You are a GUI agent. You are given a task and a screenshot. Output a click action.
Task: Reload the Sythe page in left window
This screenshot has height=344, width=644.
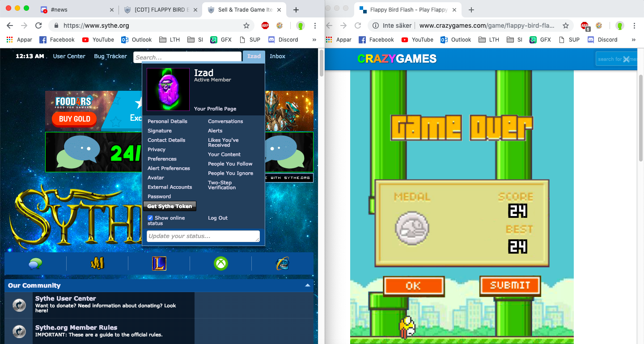point(38,25)
